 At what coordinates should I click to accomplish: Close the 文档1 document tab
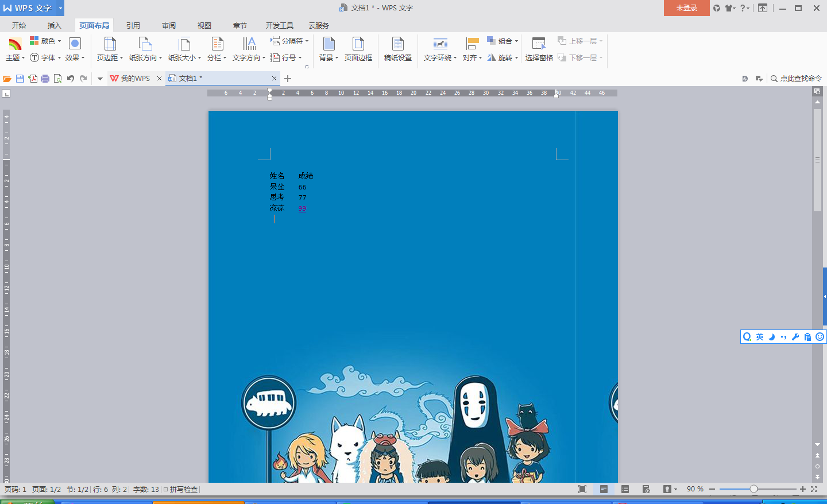(x=274, y=79)
